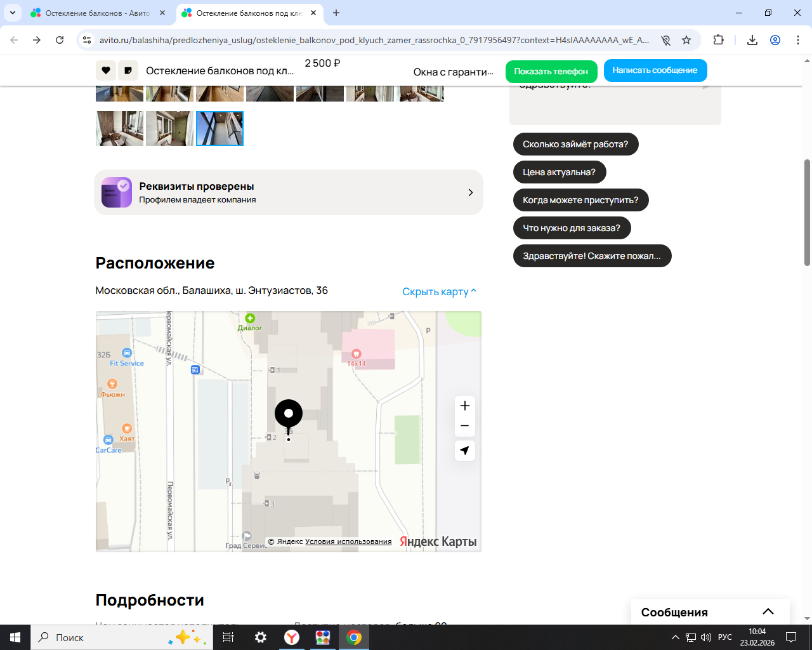Open the colorful app icon on the taskbar
This screenshot has width=812, height=650.
[x=323, y=637]
